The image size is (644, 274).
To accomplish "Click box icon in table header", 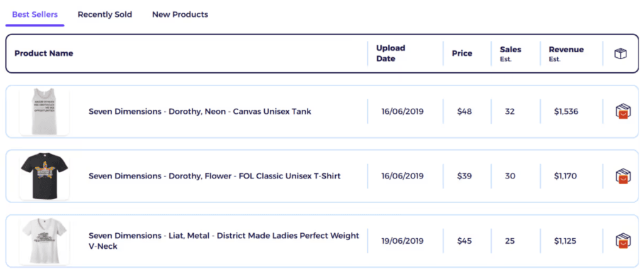I will click(x=621, y=54).
